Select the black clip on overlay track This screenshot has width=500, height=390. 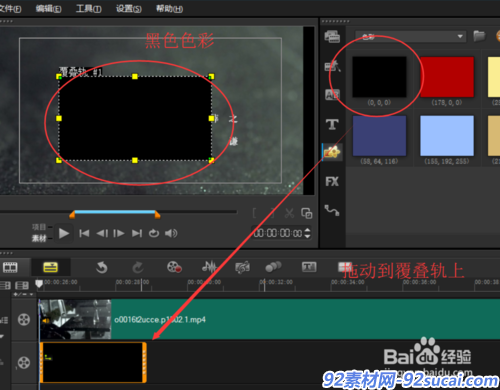click(x=93, y=362)
